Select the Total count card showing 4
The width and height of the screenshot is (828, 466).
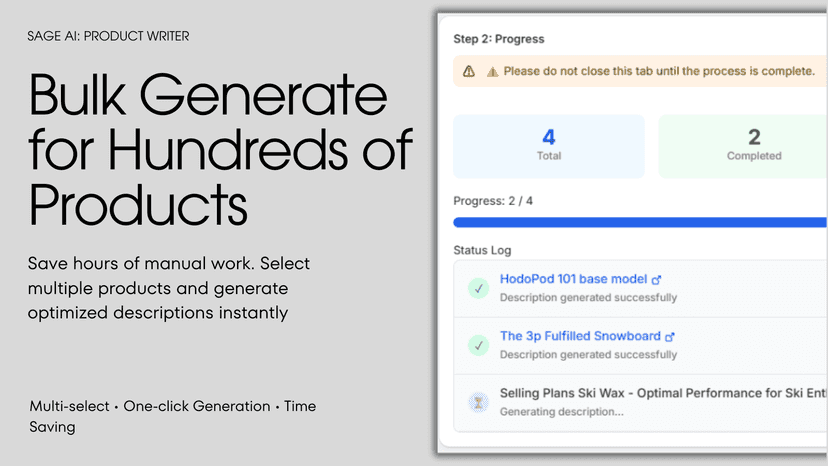[549, 146]
